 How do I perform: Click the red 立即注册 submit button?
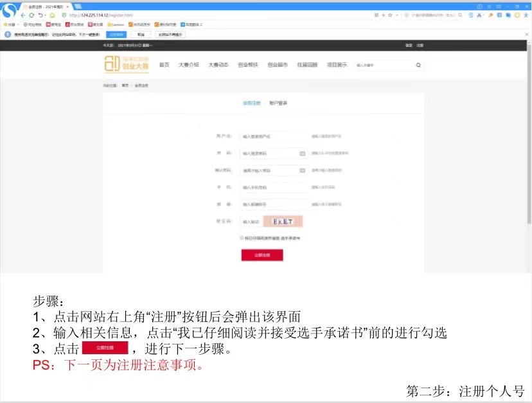pyautogui.click(x=262, y=255)
